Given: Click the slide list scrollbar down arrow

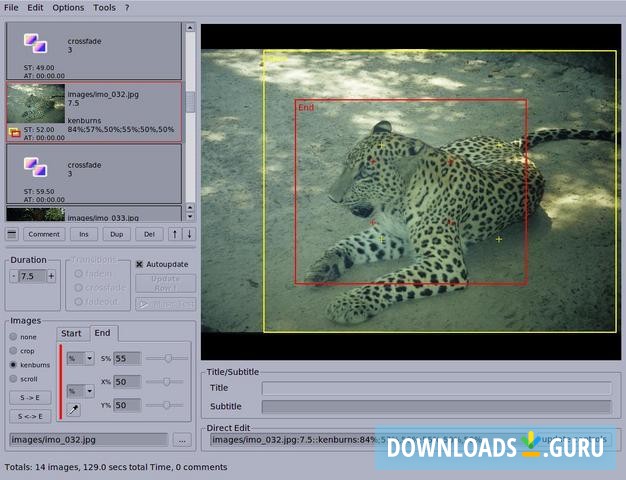Looking at the screenshot, I should click(190, 216).
